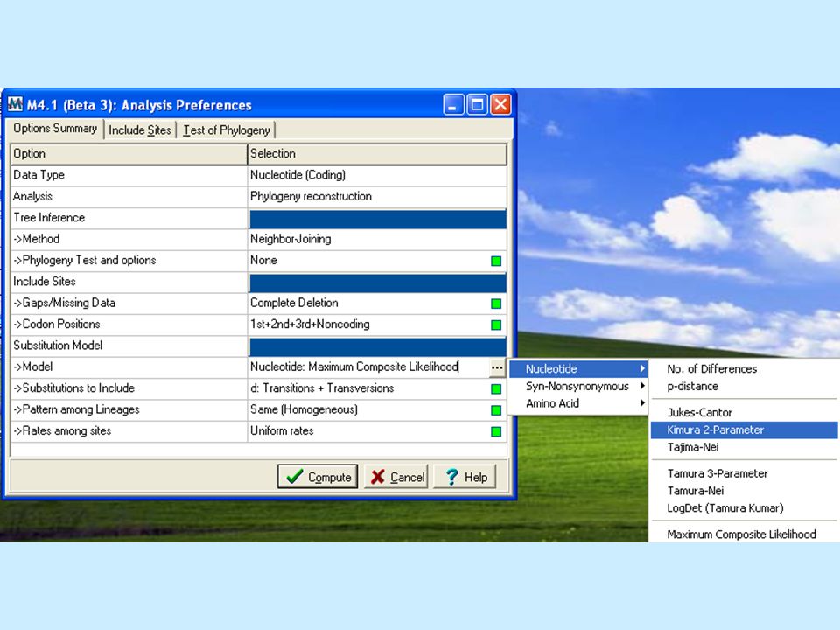The width and height of the screenshot is (840, 630).
Task: Click the d: Transitions + Transversions value
Action: coord(322,388)
